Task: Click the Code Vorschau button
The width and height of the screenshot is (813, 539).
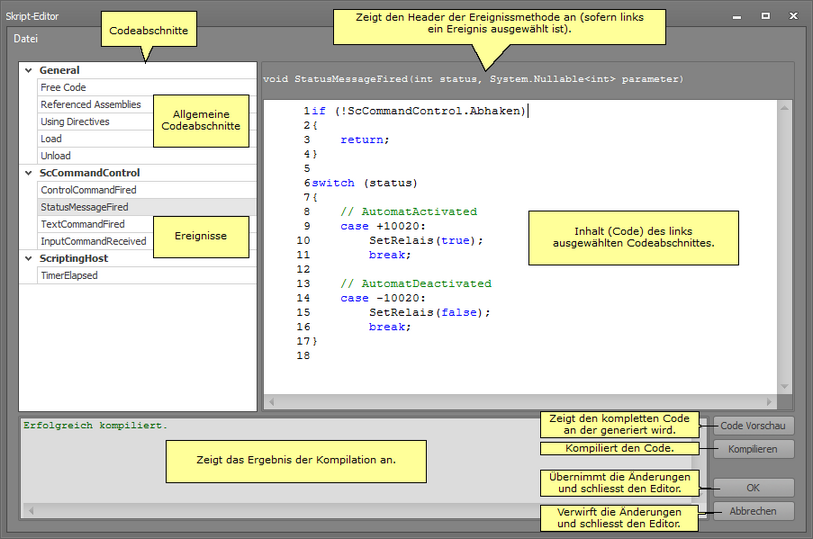Action: point(753,426)
